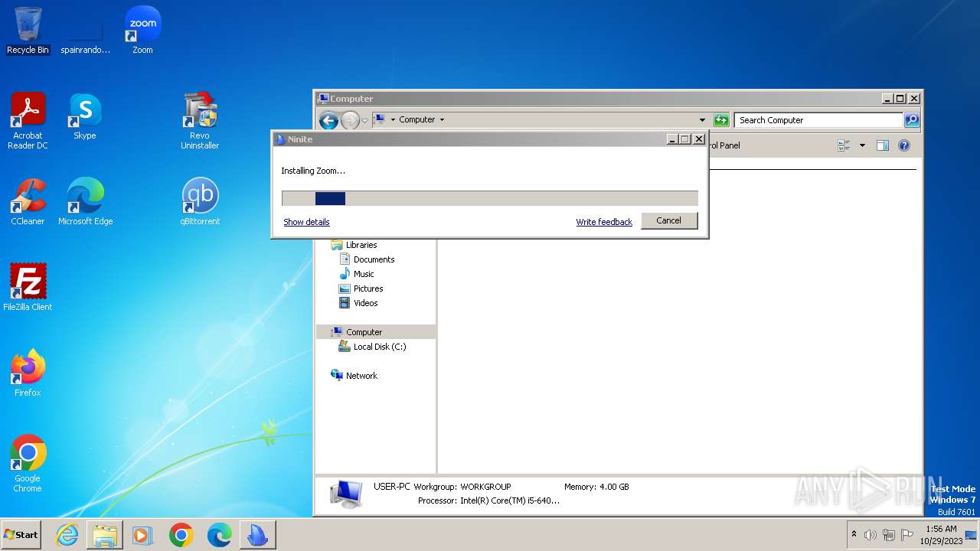
Task: Launch Microsoft Edge from the desktop
Action: click(x=85, y=202)
